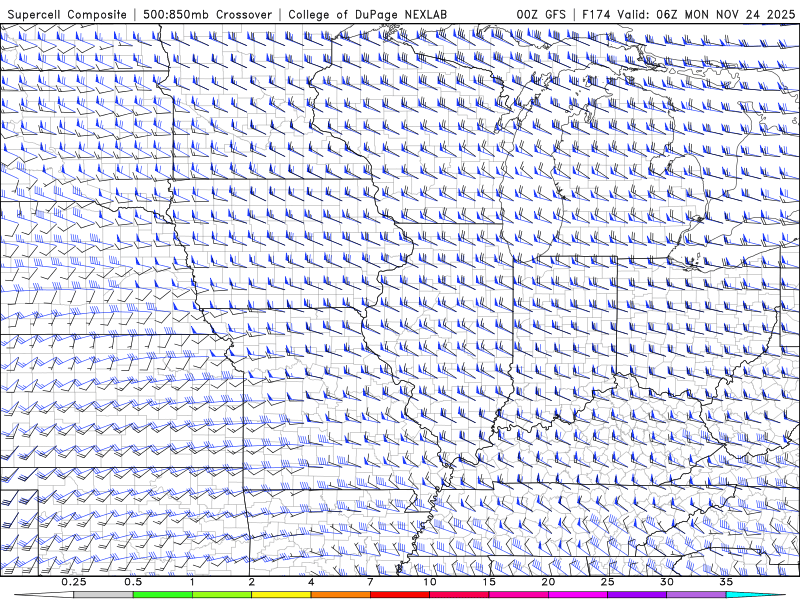Select the crimson 10–15 colorbar segment
800x600 pixels.
click(459, 595)
